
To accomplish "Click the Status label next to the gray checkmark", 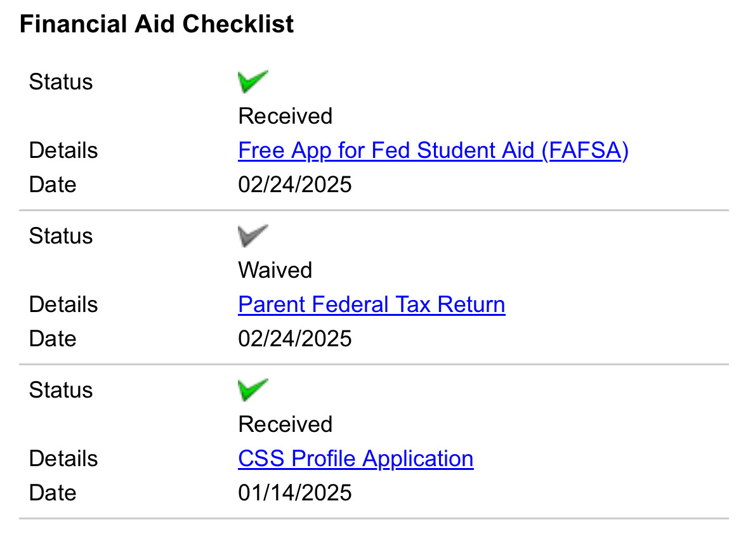I will click(60, 236).
